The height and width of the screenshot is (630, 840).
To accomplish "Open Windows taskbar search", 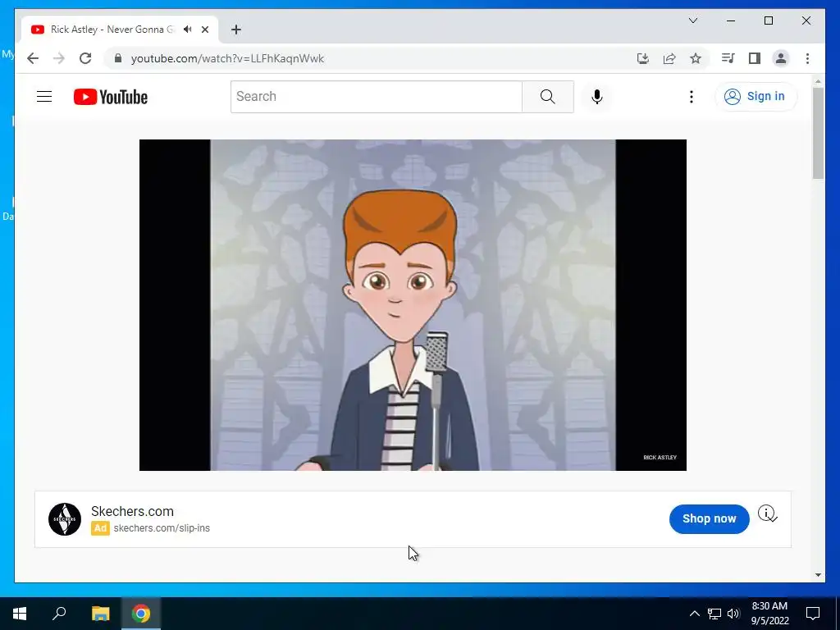I will tap(59, 614).
